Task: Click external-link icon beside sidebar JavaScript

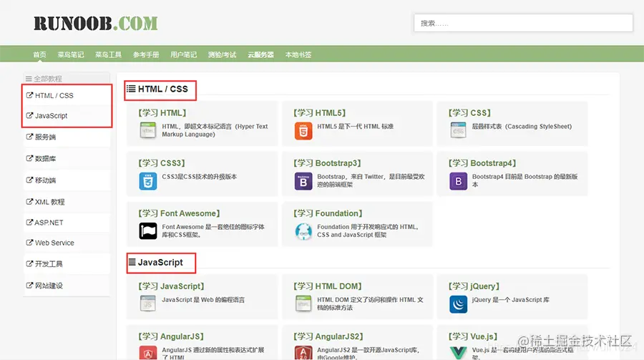Action: 29,115
